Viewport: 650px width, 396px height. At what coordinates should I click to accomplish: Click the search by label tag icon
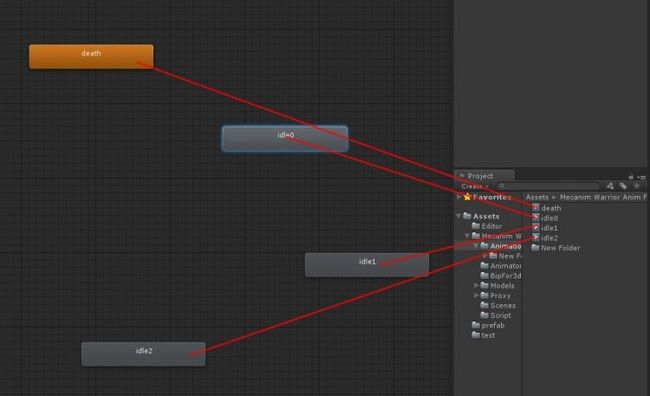(x=623, y=186)
